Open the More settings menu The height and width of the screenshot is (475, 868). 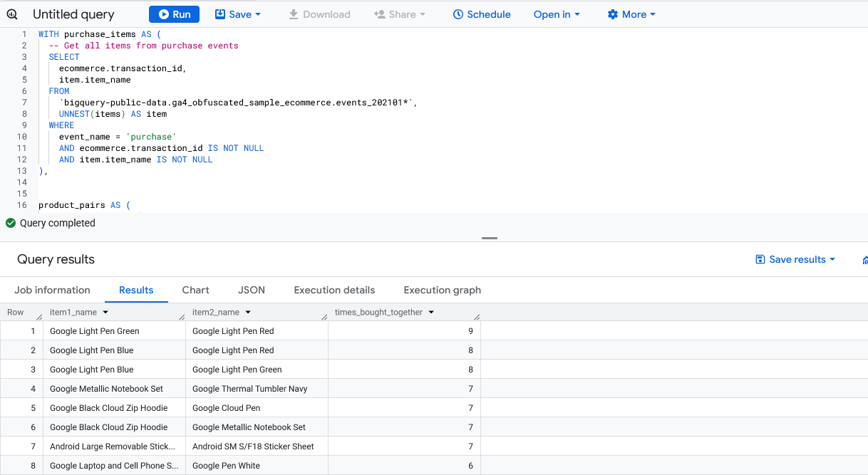tap(631, 14)
